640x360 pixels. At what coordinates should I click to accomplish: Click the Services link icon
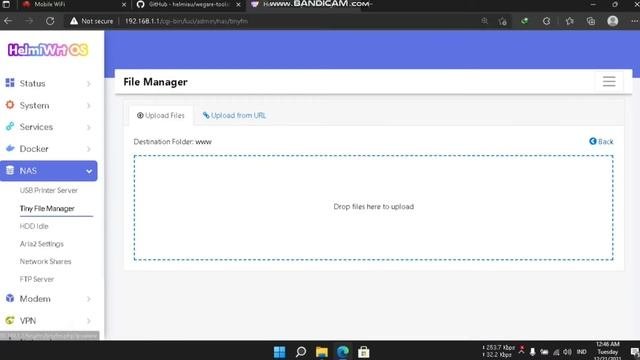(x=10, y=127)
